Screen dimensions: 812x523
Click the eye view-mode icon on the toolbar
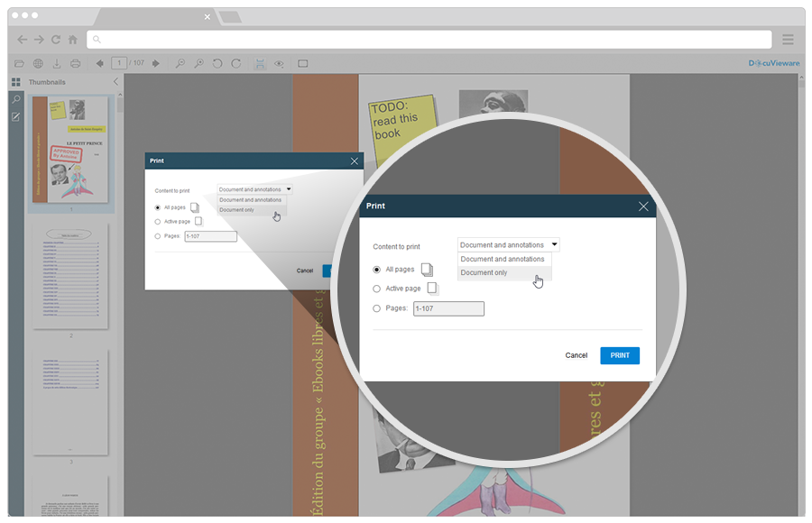click(x=279, y=63)
